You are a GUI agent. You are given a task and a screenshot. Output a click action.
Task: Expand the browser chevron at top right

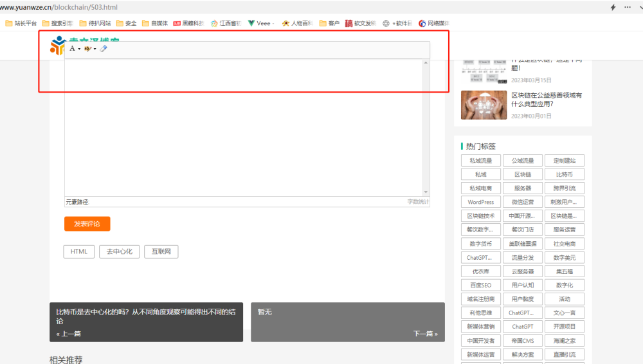click(x=640, y=7)
